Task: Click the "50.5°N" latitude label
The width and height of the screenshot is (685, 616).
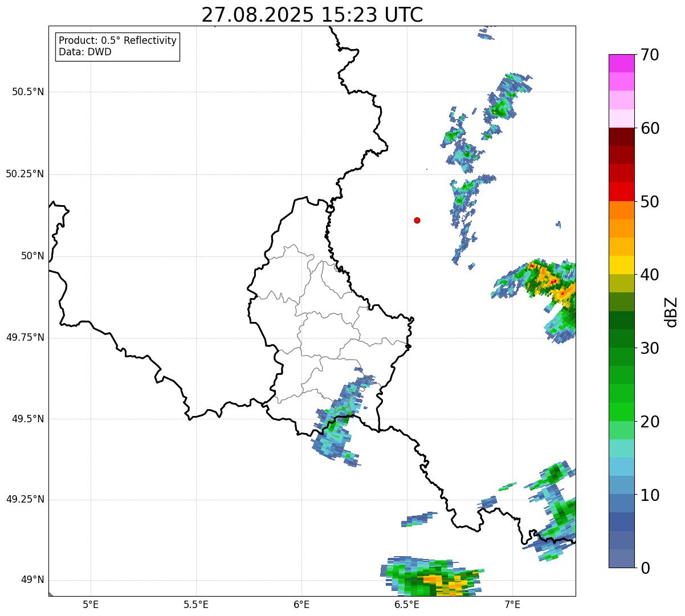Action: coord(28,92)
